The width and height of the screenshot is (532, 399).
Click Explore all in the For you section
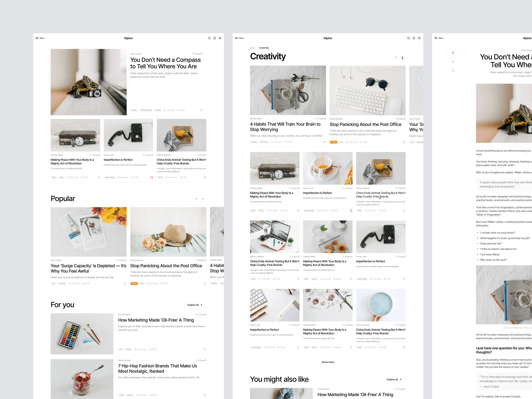(x=195, y=305)
